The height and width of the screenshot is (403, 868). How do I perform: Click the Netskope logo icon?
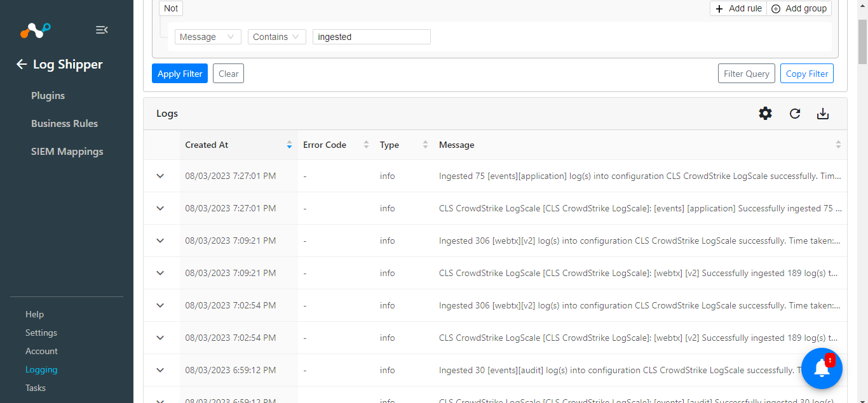pos(35,30)
